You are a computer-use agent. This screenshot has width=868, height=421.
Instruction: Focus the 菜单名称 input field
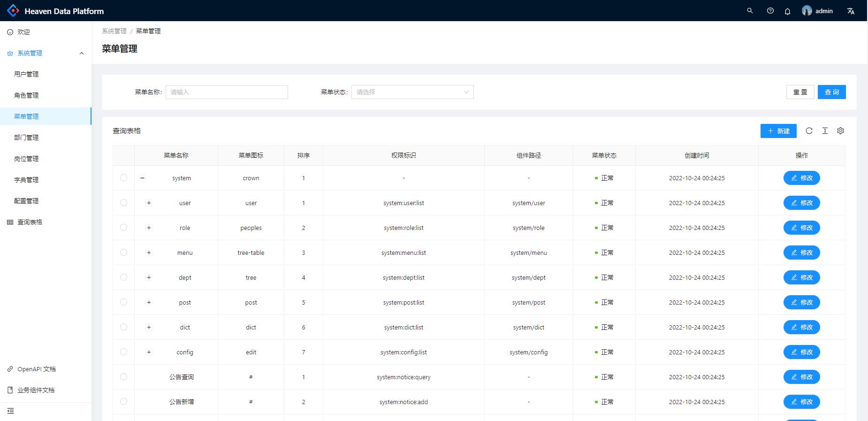click(227, 92)
